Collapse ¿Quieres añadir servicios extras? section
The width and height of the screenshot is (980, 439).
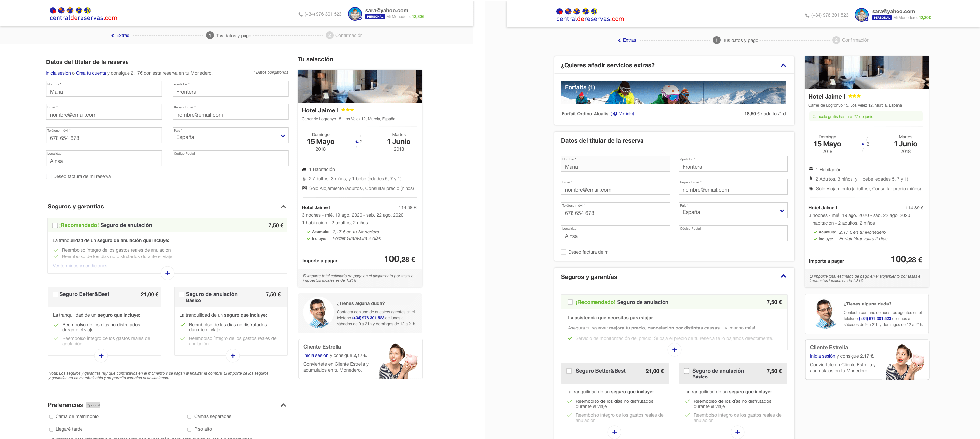click(x=783, y=65)
